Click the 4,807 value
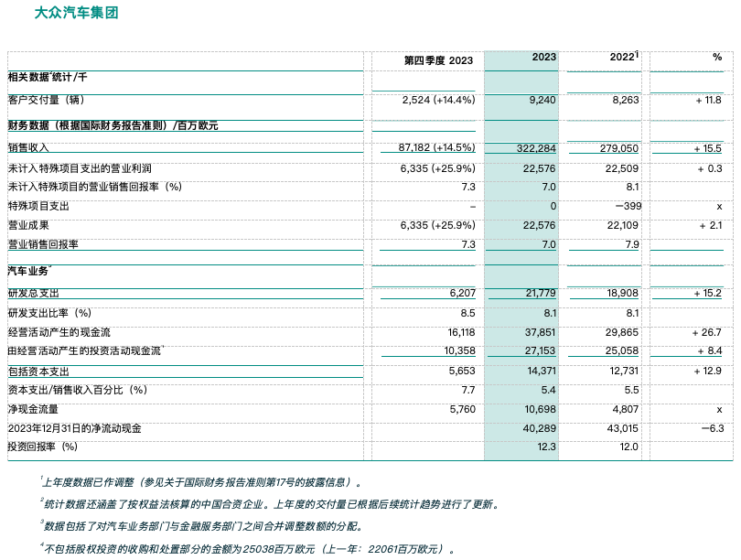The height and width of the screenshot is (560, 741). [625, 409]
